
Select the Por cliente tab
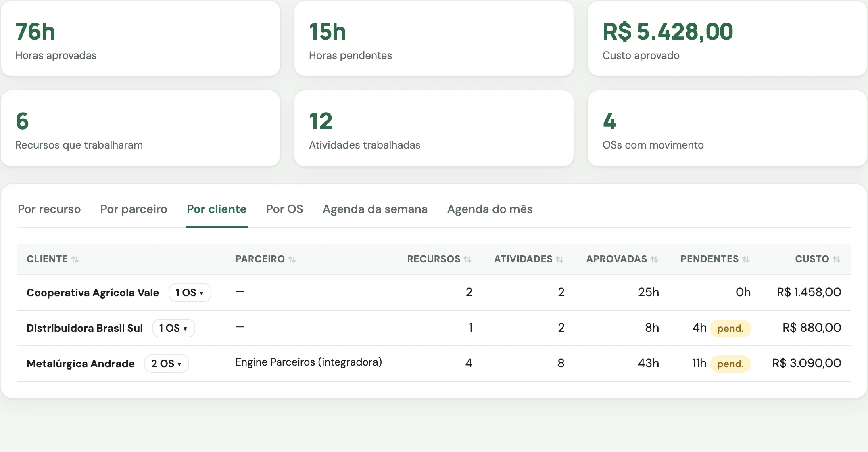217,209
